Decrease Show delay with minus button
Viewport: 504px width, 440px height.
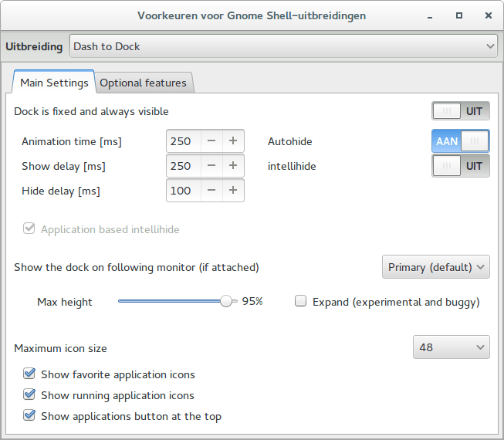[211, 165]
